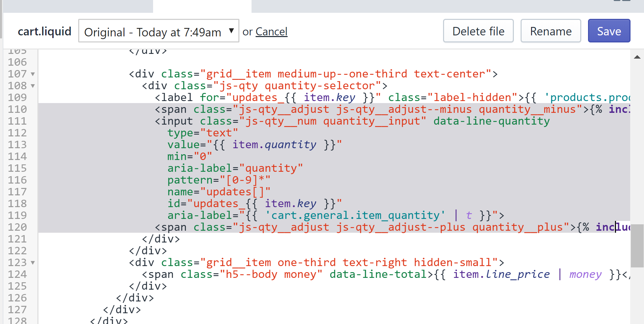Select the active white editor tab
This screenshot has height=324, width=644.
click(202, 6)
